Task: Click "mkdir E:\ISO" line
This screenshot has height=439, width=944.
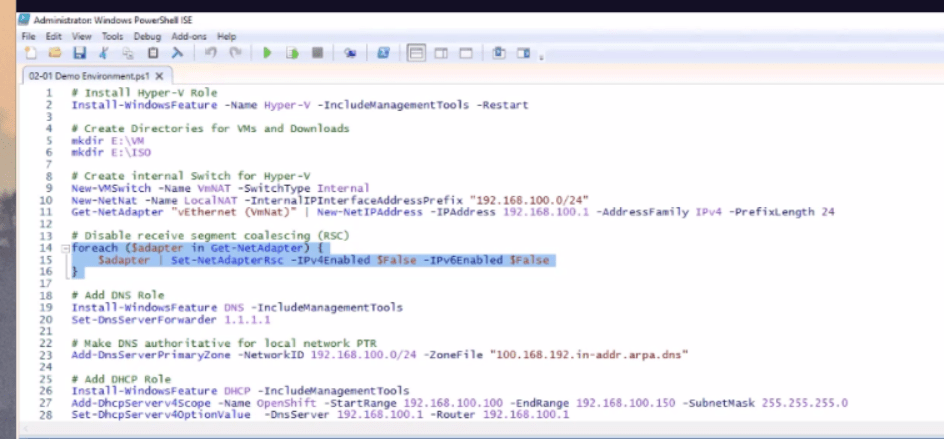Action: [111, 152]
